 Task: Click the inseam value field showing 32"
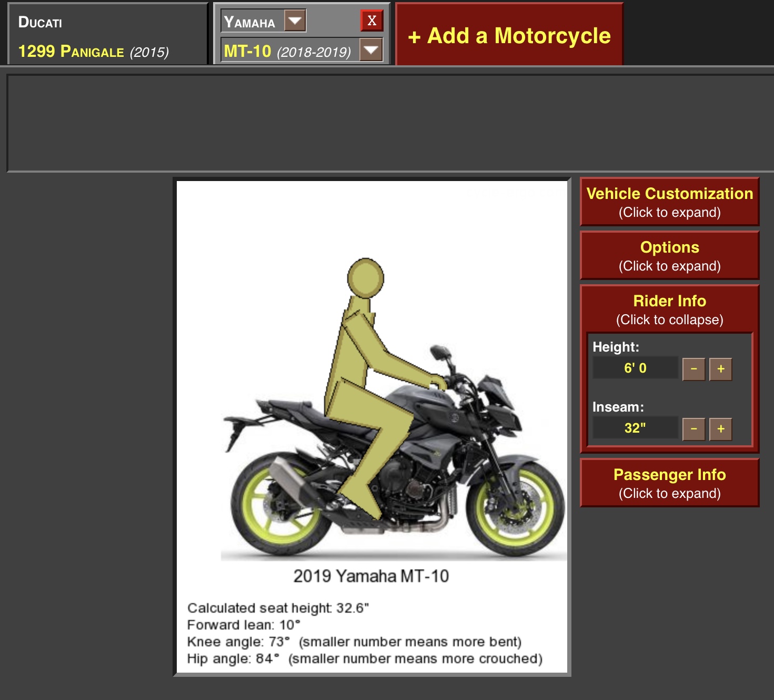coord(635,428)
